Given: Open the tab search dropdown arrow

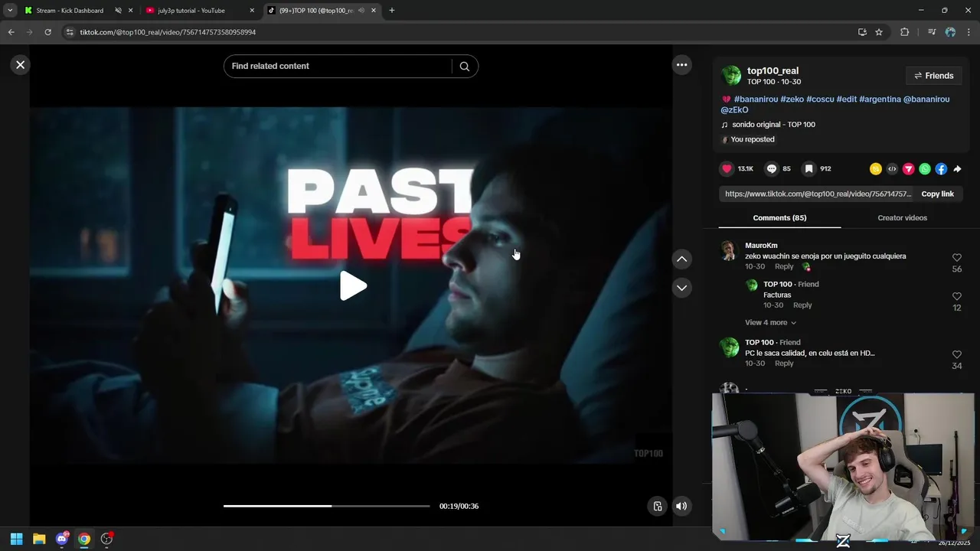Looking at the screenshot, I should [x=10, y=11].
